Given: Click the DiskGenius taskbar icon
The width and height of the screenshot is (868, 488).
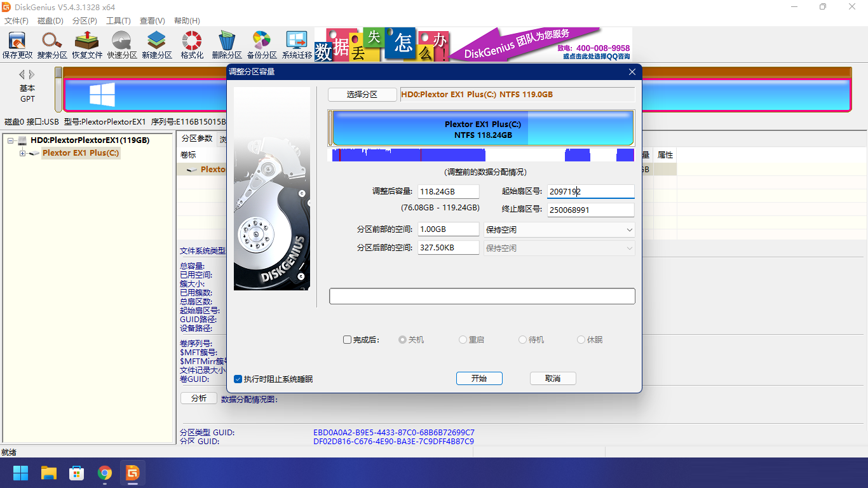Looking at the screenshot, I should point(133,473).
